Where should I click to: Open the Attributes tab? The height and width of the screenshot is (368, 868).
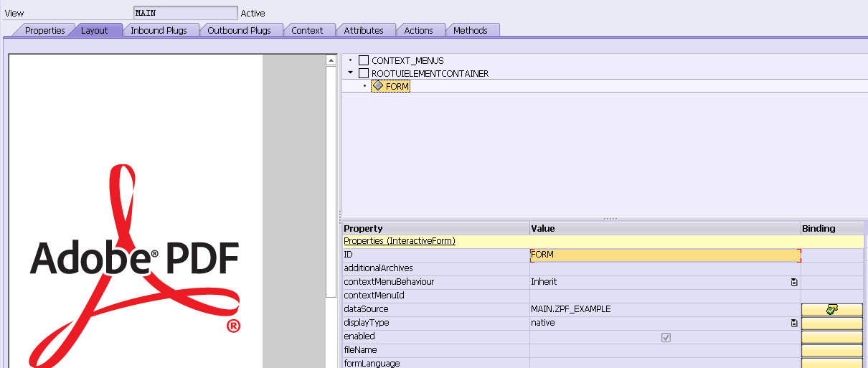point(364,30)
